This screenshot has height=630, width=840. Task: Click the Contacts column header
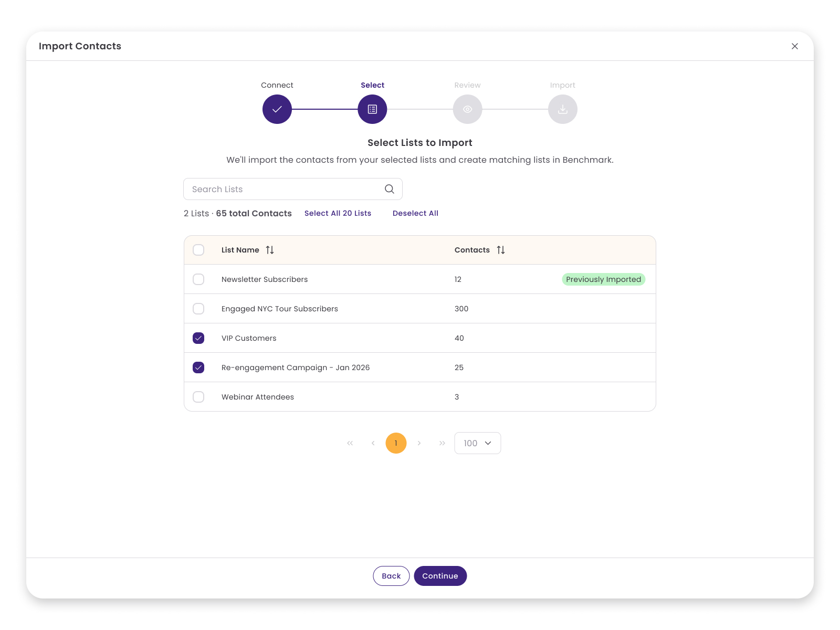472,250
